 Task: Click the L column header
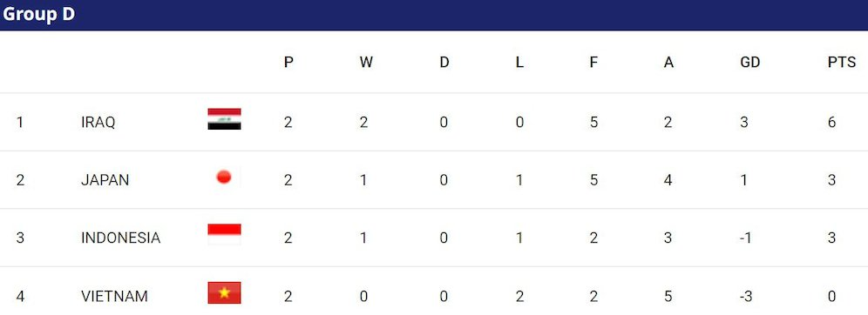click(519, 63)
